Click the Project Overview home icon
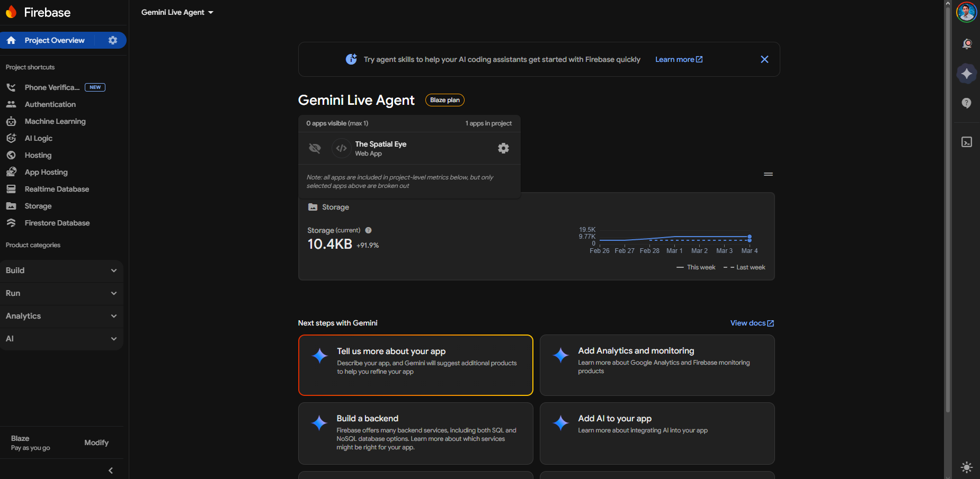This screenshot has height=479, width=980. (x=11, y=40)
